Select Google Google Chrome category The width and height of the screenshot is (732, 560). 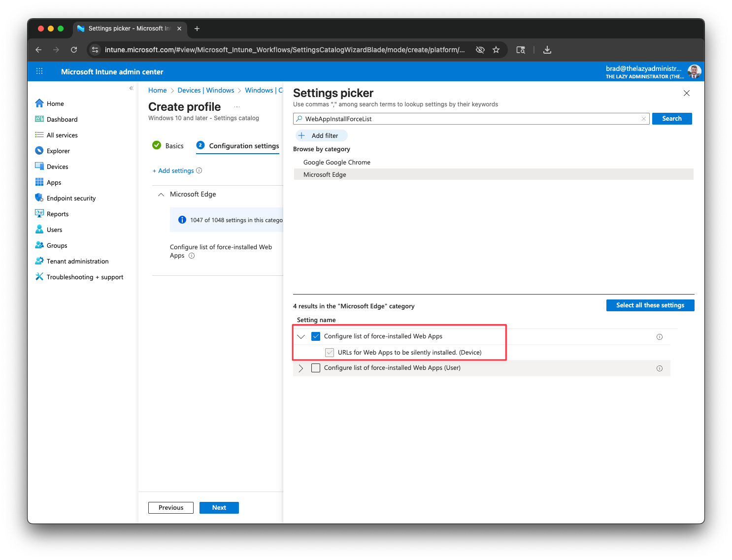[337, 162]
